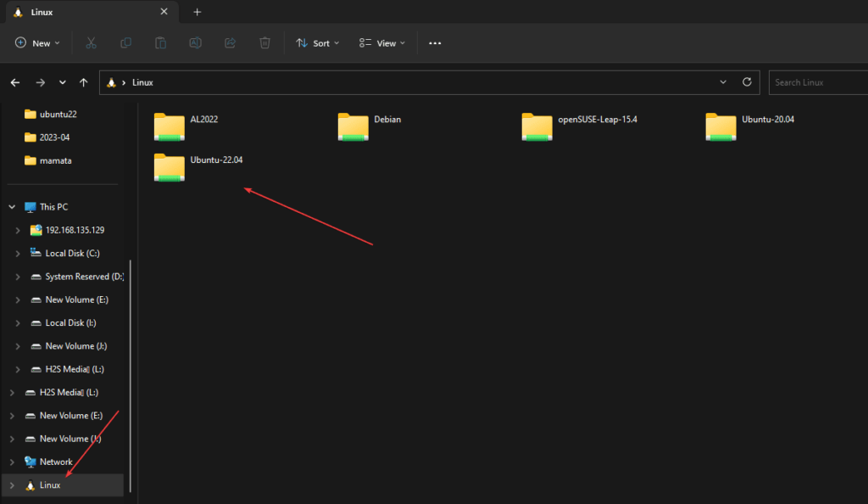Open the See more ellipsis menu
Viewport: 868px width, 504px height.
click(435, 42)
